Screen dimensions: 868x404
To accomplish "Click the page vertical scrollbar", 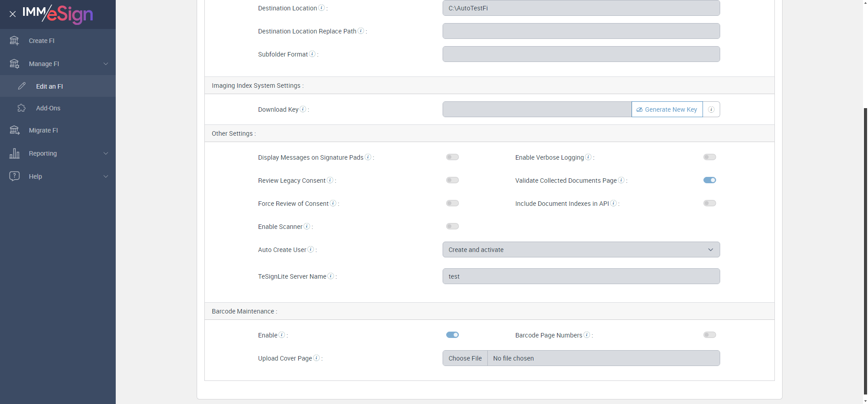I will (865, 226).
